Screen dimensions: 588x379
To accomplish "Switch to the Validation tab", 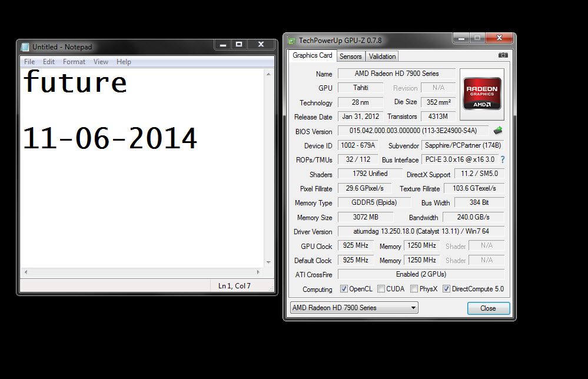I will [382, 56].
